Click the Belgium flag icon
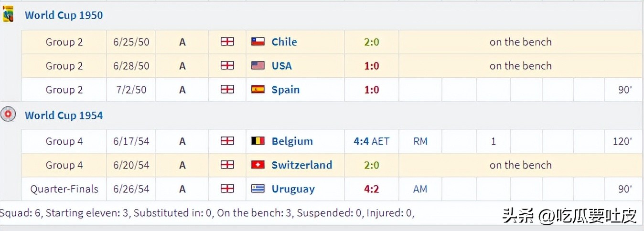Screen dimensions: 644x231 click(x=258, y=141)
